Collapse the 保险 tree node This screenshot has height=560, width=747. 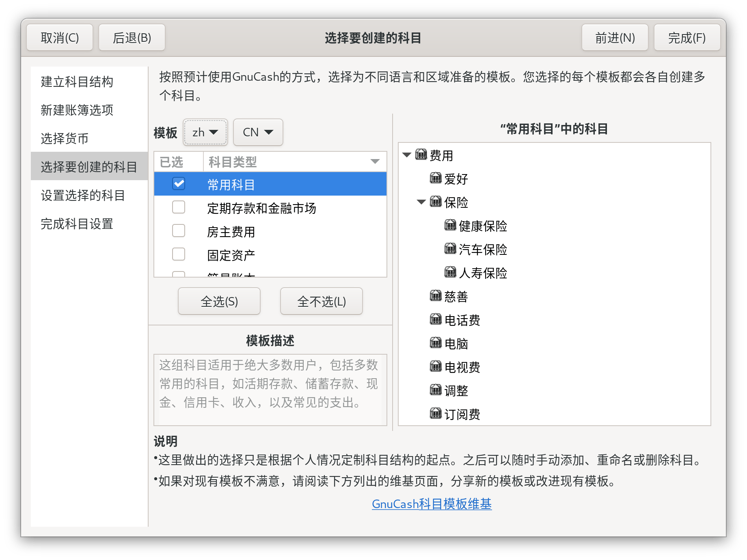coord(421,202)
